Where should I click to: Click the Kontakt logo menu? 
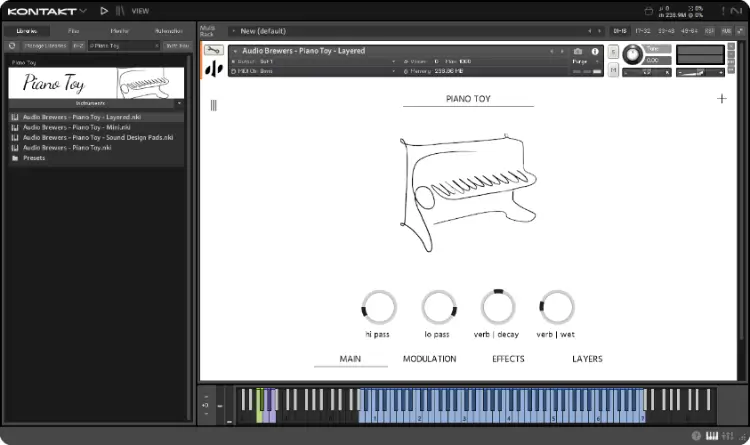47,11
